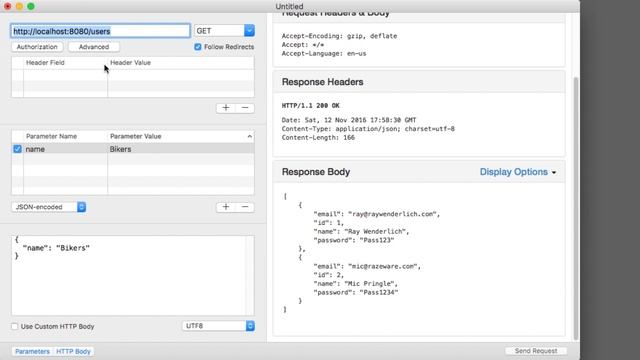Click the Send Request button
The image size is (640, 360).
536,351
